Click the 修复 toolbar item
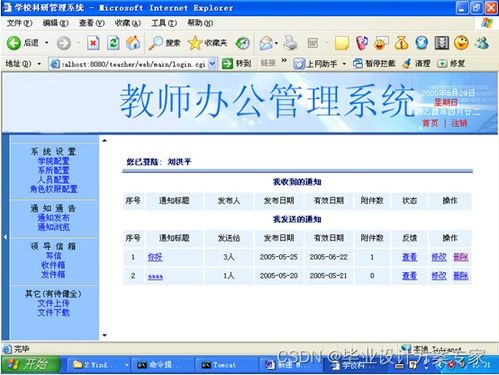Screen dimensions: 499x375 [451, 63]
